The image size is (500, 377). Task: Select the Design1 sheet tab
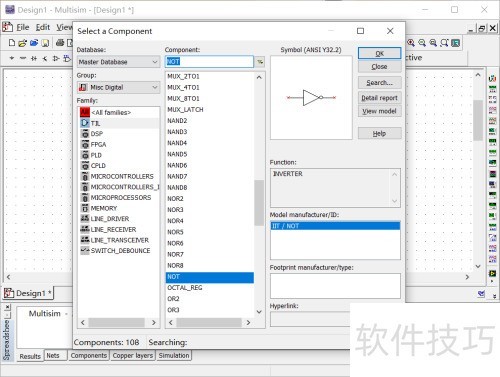click(28, 293)
